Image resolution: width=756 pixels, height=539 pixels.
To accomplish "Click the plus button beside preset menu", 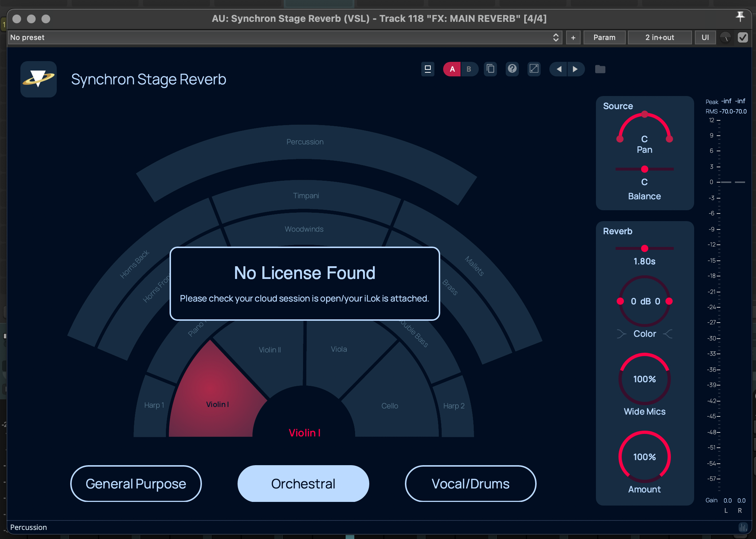I will tap(573, 37).
